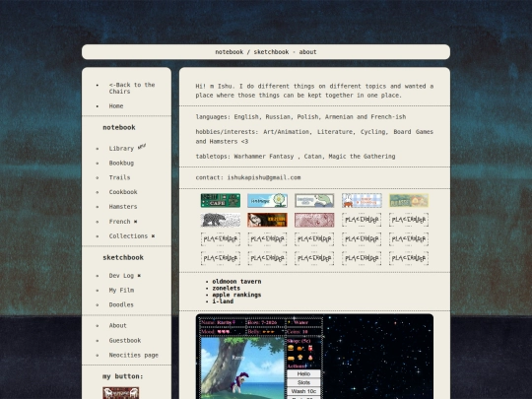Viewport: 532px width, 399px height.
Task: Open the Trails sidebar link
Action: (119, 177)
